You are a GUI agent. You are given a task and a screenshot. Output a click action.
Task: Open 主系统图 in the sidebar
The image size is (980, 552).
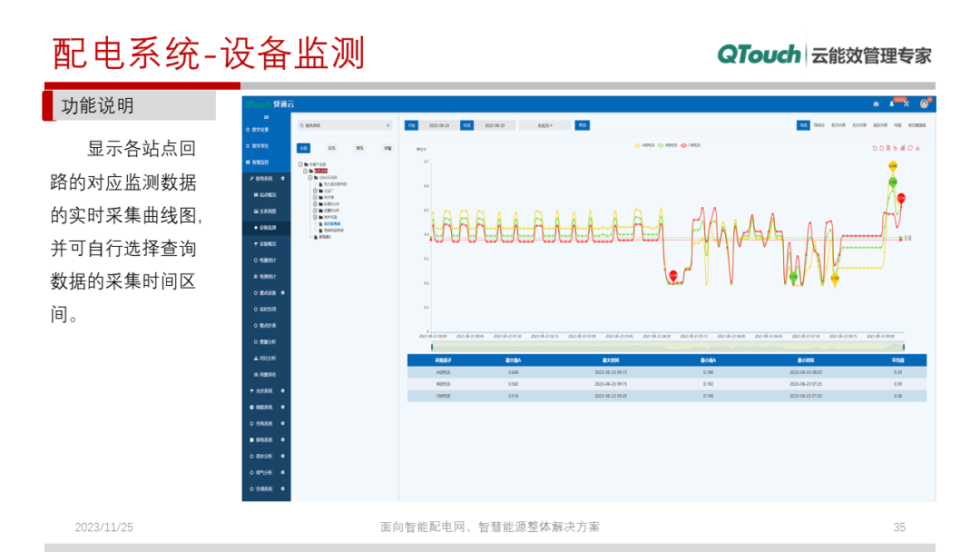click(266, 212)
